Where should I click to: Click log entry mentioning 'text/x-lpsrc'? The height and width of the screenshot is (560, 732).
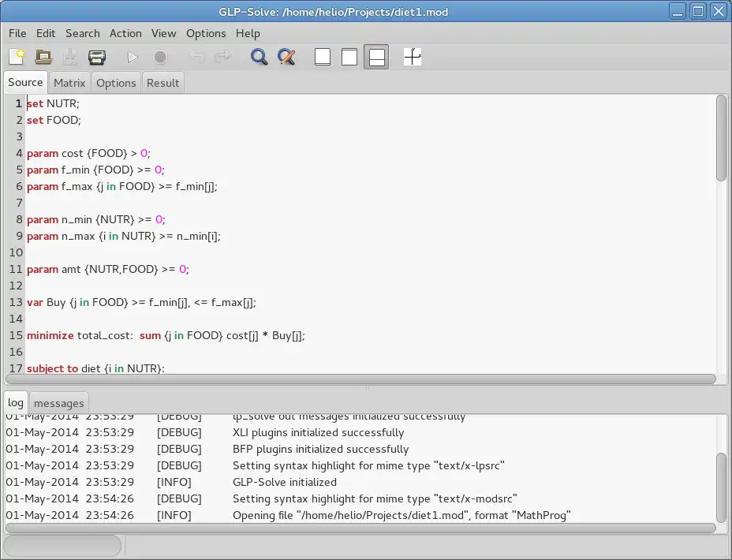368,465
